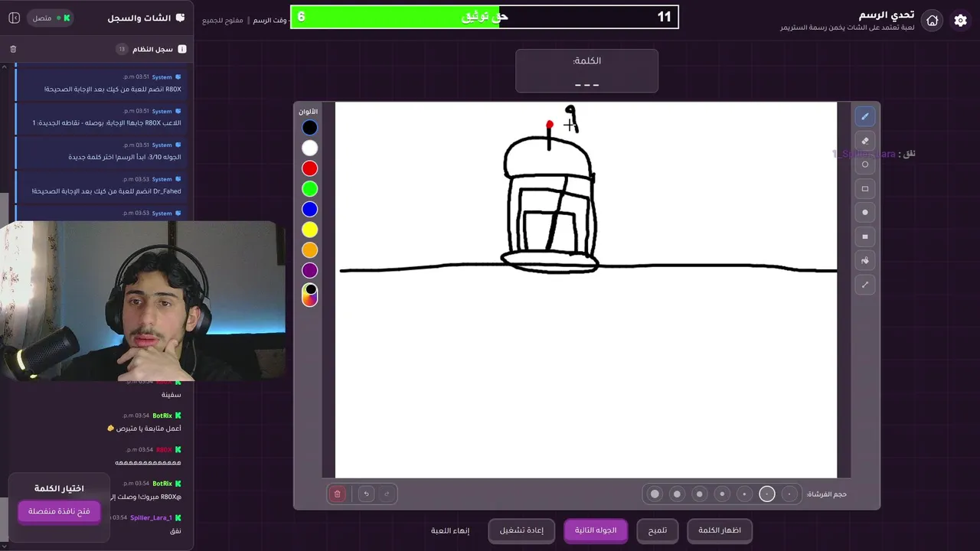
Task: Delete the system log entries
Action: (x=13, y=49)
